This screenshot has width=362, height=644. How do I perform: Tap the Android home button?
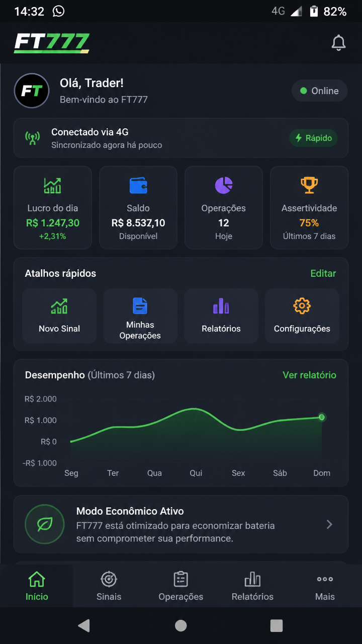[181, 625]
